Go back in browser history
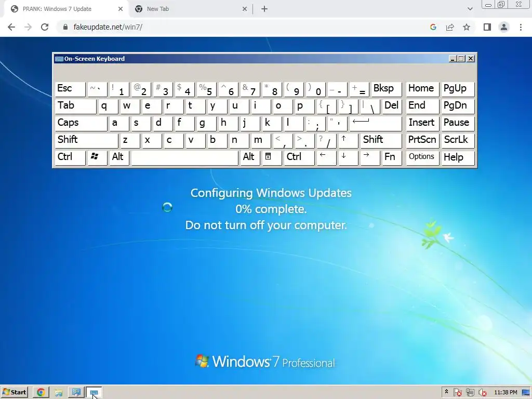This screenshot has width=532, height=399. click(11, 27)
